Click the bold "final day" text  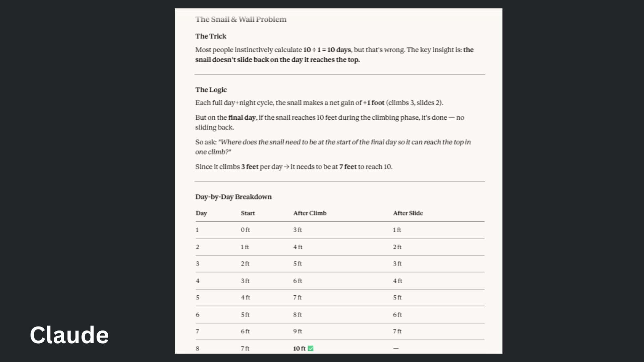click(242, 118)
